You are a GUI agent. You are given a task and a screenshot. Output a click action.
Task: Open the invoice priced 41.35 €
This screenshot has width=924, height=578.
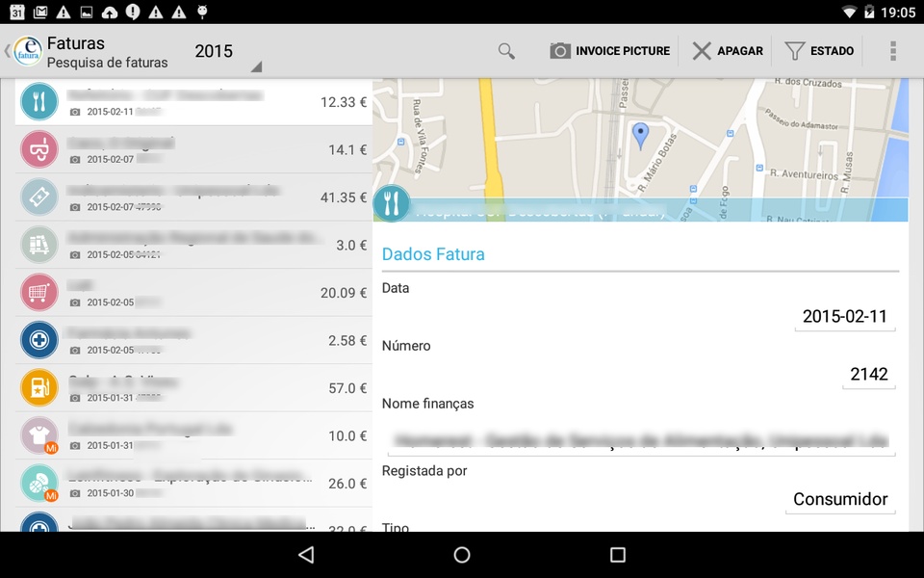pos(193,197)
